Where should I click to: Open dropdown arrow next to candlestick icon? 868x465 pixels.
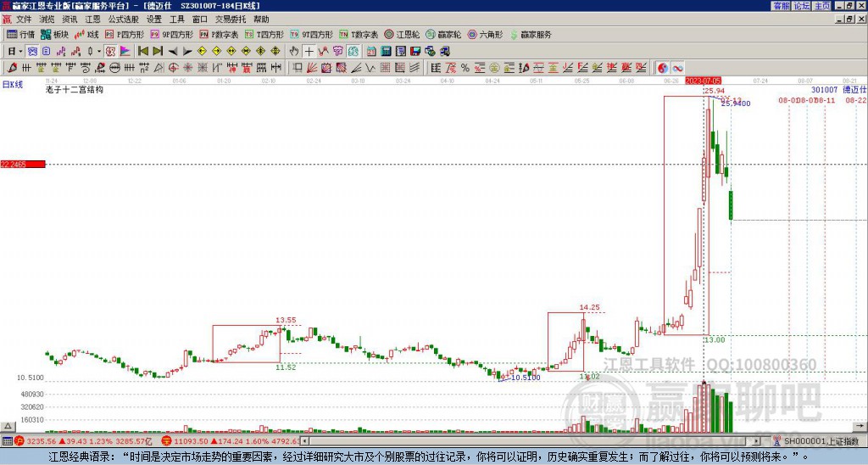click(x=99, y=52)
